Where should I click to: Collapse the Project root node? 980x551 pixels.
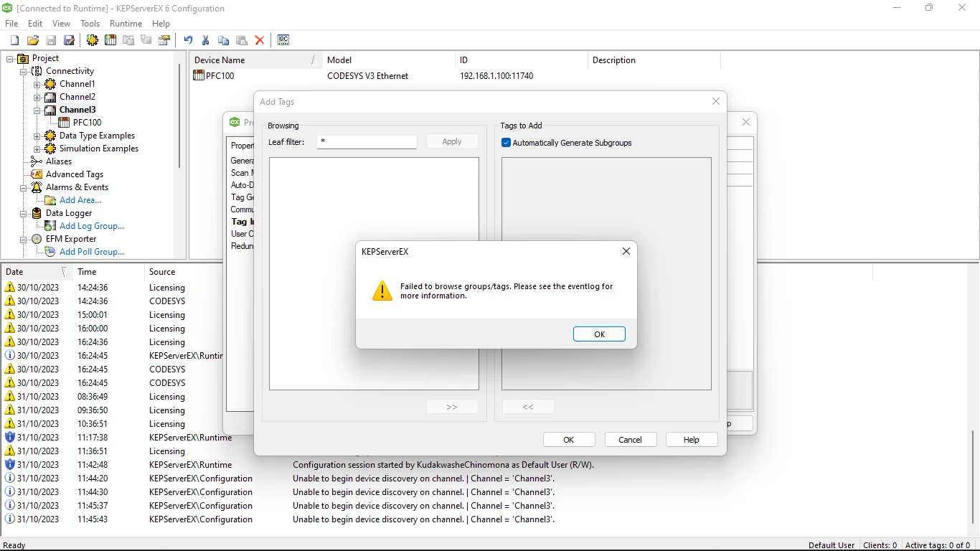(x=10, y=59)
